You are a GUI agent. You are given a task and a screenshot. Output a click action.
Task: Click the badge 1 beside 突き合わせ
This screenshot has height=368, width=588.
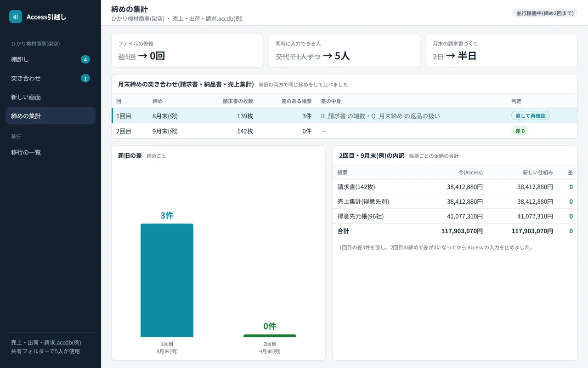(85, 78)
